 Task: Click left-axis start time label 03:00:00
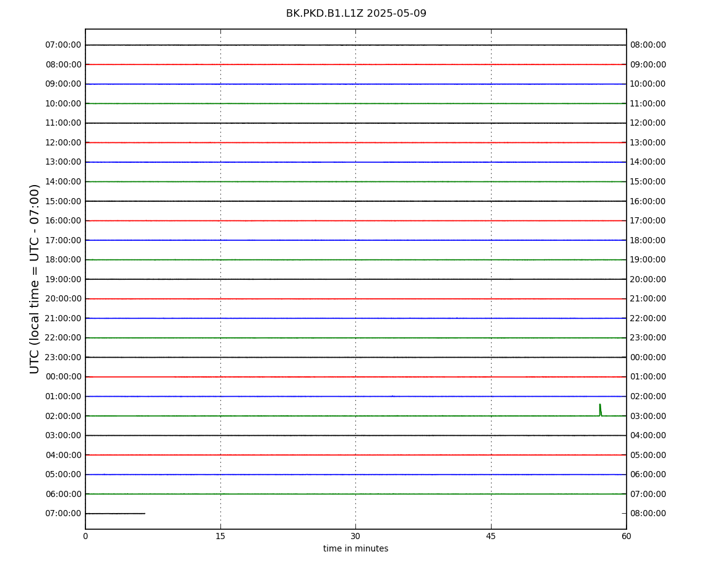[64, 436]
